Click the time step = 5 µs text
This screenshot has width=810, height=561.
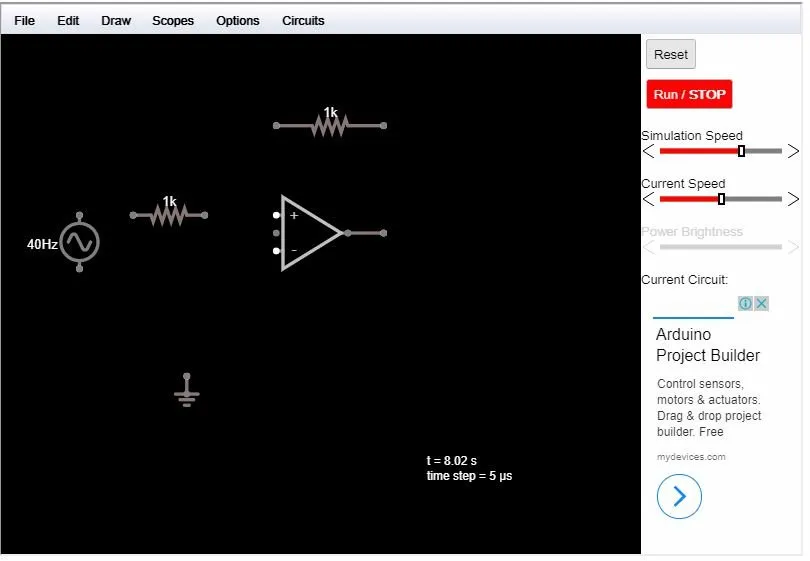click(x=469, y=476)
